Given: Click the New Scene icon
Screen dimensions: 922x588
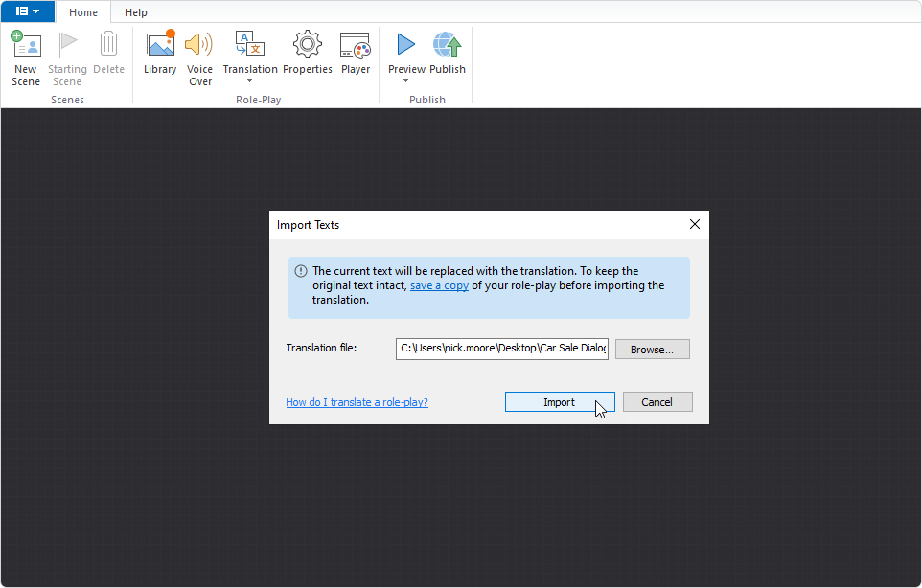Looking at the screenshot, I should pos(26,45).
